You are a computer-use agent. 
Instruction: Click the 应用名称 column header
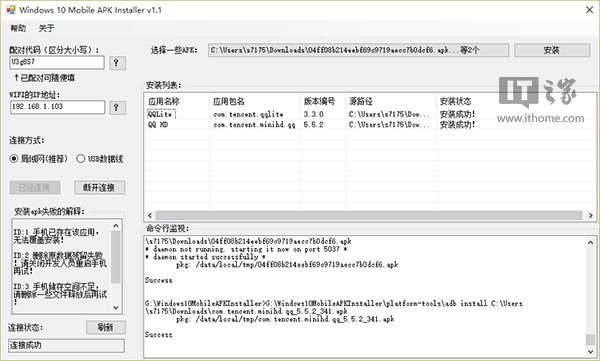click(164, 101)
